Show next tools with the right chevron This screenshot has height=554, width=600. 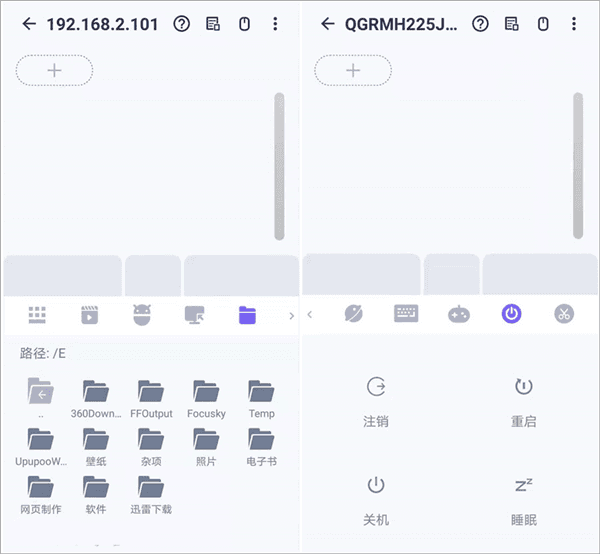pyautogui.click(x=292, y=316)
